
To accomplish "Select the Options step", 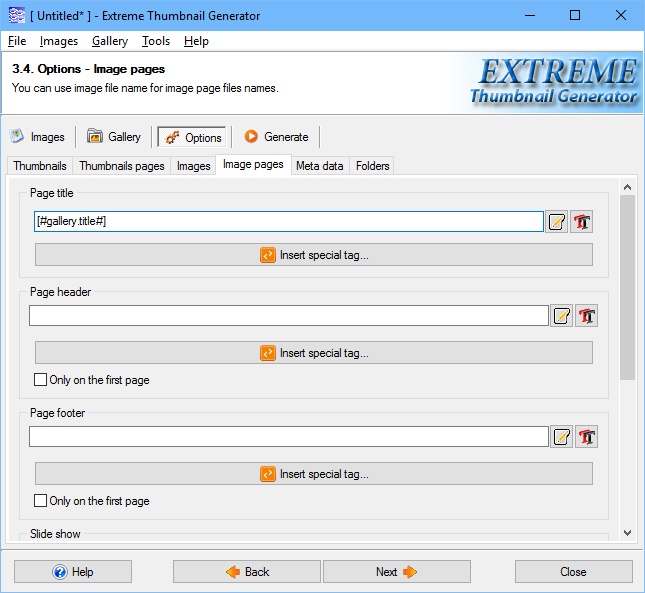I will tap(192, 137).
